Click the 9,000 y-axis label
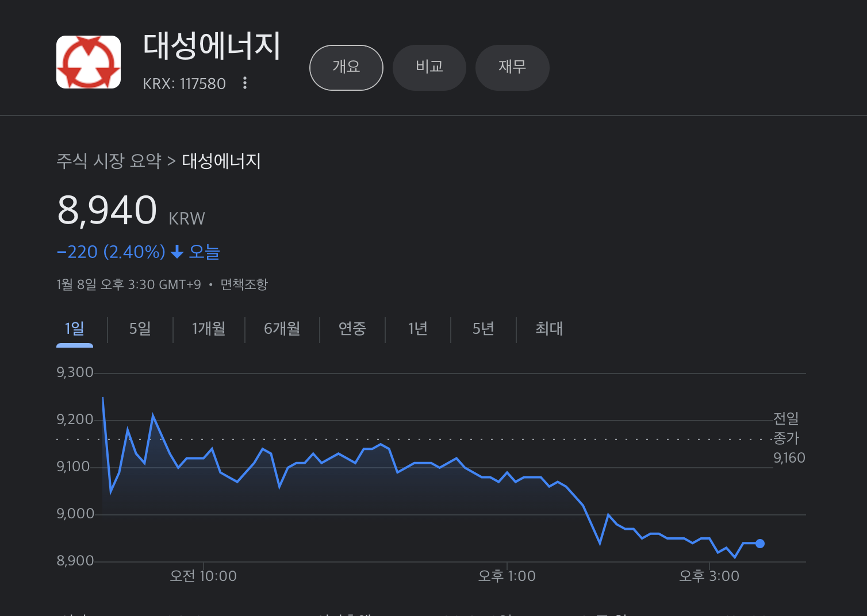The image size is (867, 616). tap(75, 514)
